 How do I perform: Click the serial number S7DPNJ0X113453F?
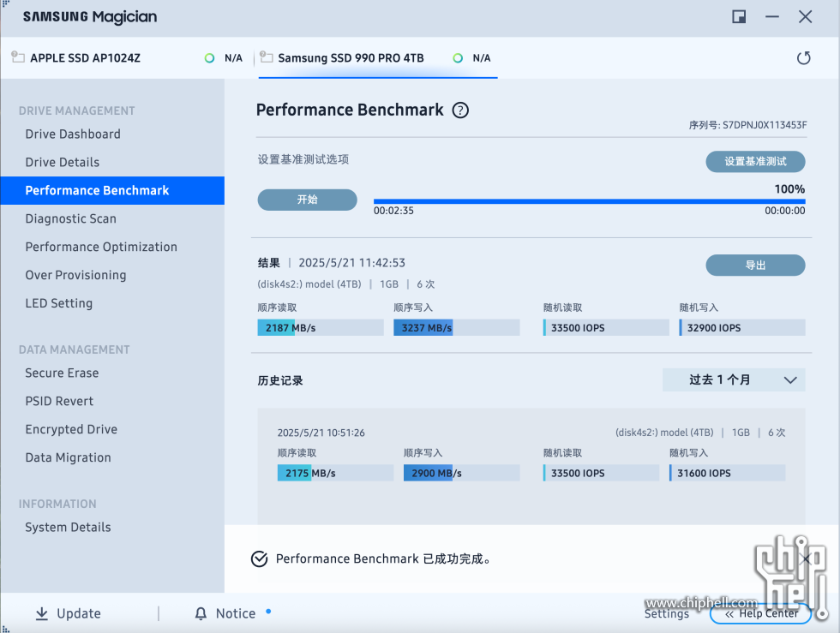tap(765, 125)
